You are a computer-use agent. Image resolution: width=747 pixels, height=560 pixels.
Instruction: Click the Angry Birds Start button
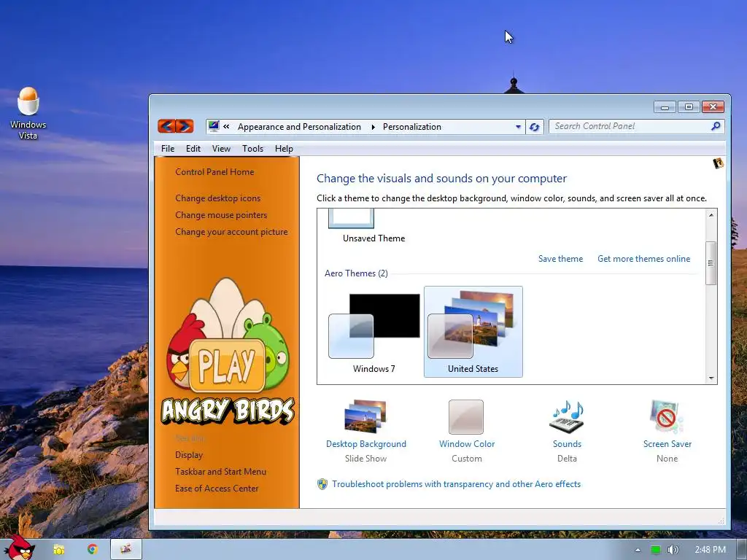19,548
